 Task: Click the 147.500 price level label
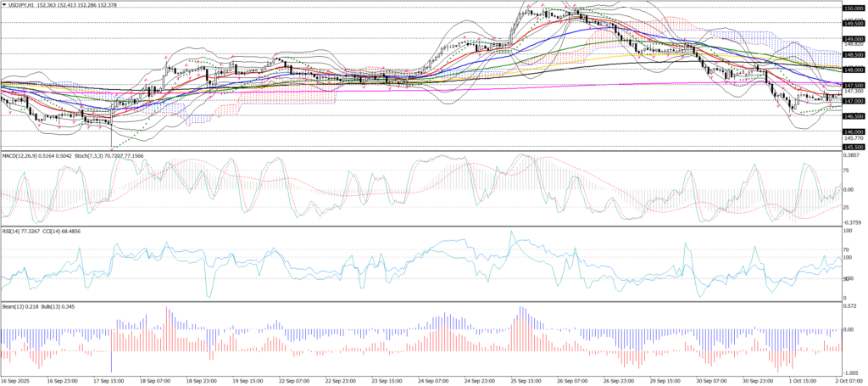(853, 86)
